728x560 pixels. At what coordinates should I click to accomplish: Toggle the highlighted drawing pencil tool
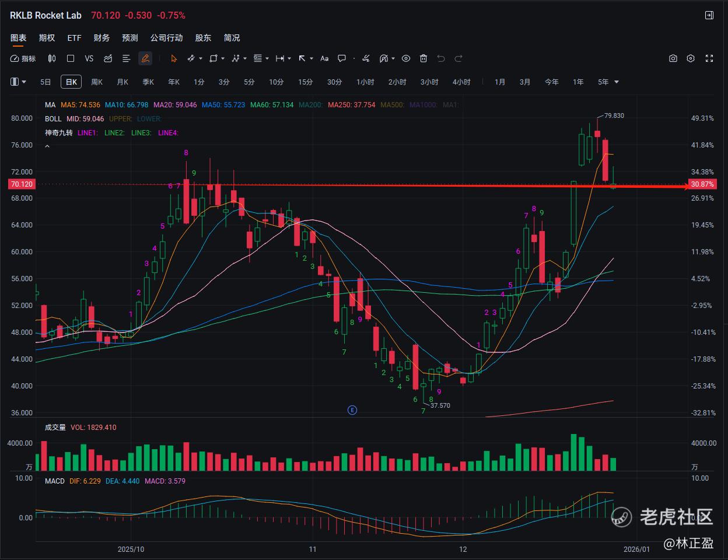[145, 58]
